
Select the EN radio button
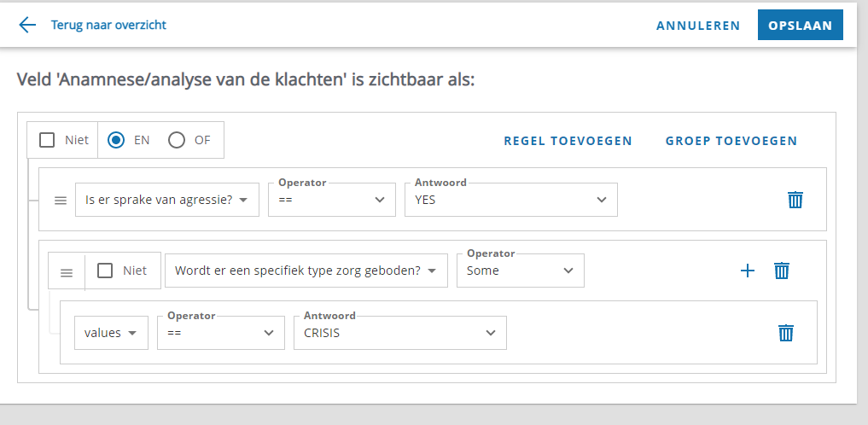tap(116, 140)
